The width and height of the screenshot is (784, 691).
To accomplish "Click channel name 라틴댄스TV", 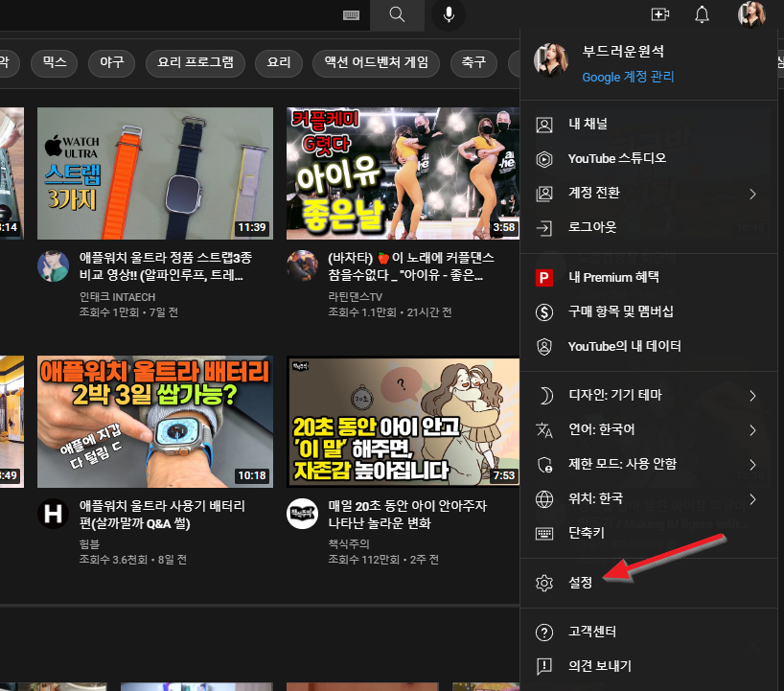I will click(x=355, y=297).
